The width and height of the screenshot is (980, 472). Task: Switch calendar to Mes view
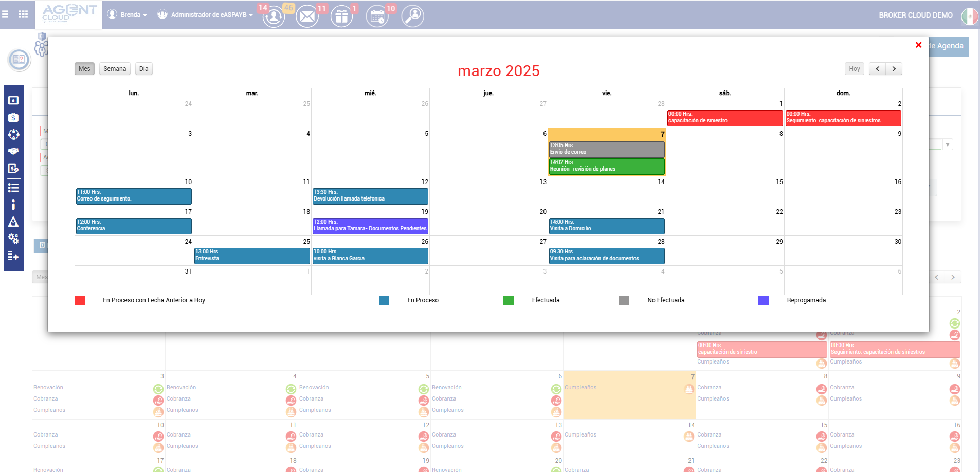click(84, 69)
